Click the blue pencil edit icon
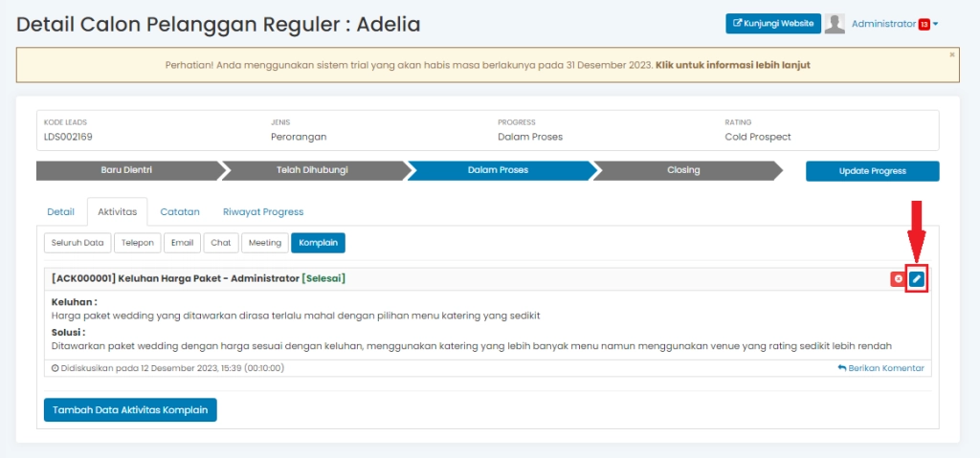Image resolution: width=980 pixels, height=458 pixels. pyautogui.click(x=917, y=279)
